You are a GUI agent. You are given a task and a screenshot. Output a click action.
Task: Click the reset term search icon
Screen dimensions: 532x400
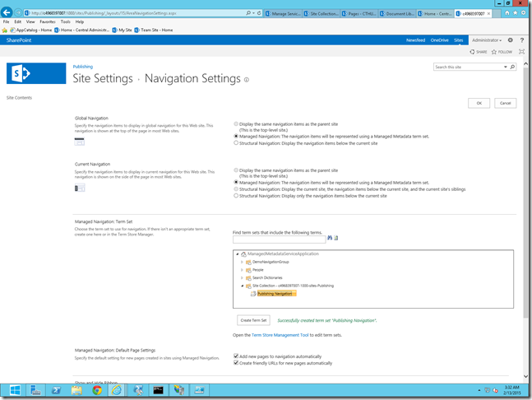coord(336,238)
